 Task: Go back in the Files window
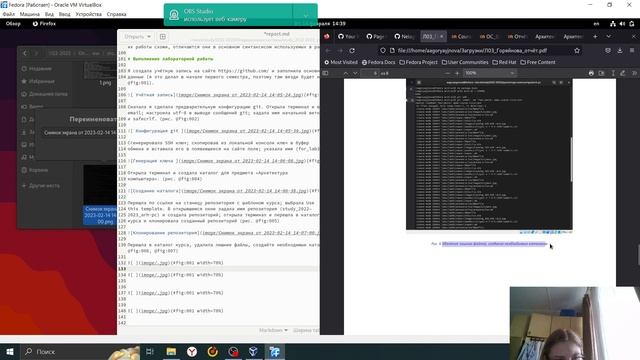[x=25, y=53]
